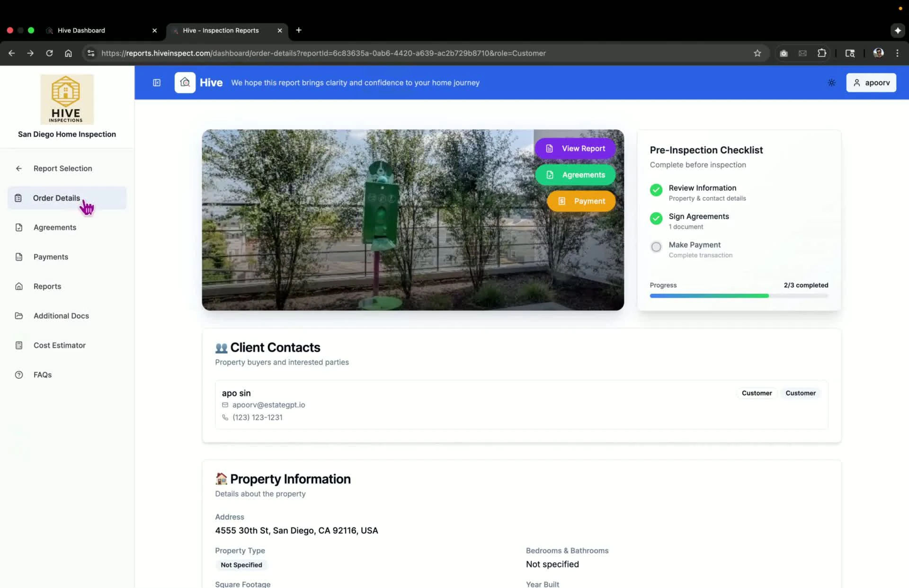
Task: Click the property photo thumbnail
Action: [x=413, y=220]
